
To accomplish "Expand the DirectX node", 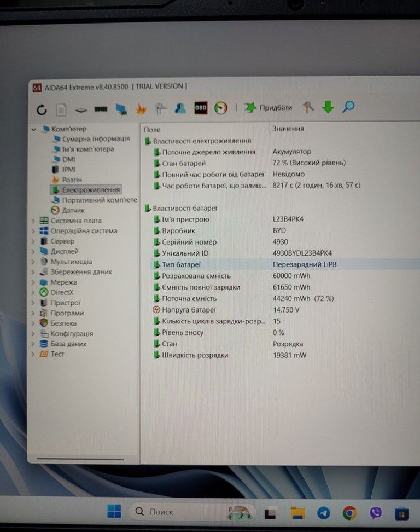I will click(x=33, y=292).
